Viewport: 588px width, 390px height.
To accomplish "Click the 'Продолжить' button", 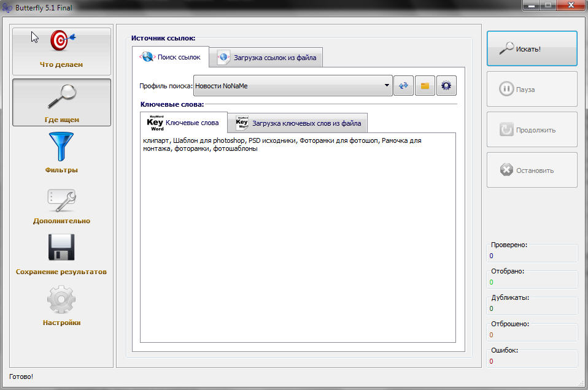I will 532,129.
